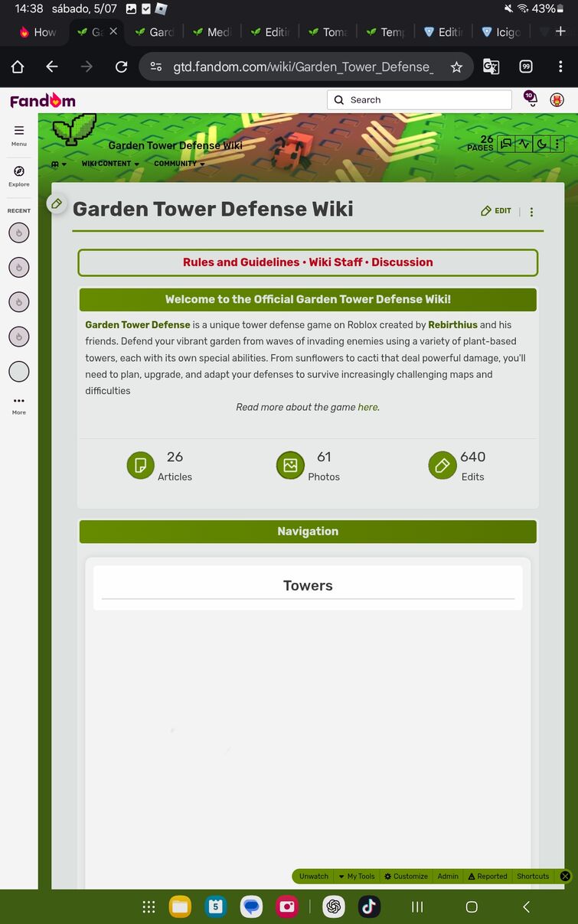
Task: Open the Fandom logo home link
Action: pyautogui.click(x=43, y=100)
